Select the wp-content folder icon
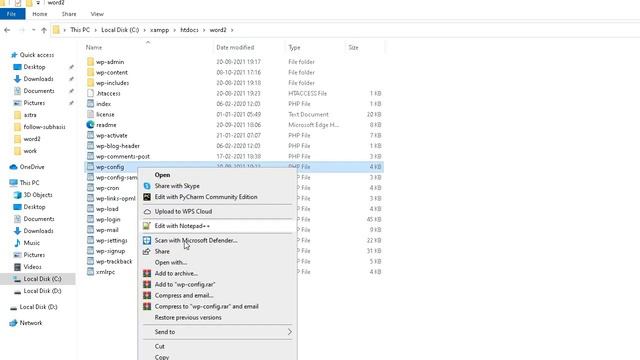Image resolution: width=640 pixels, height=360 pixels. tap(90, 72)
